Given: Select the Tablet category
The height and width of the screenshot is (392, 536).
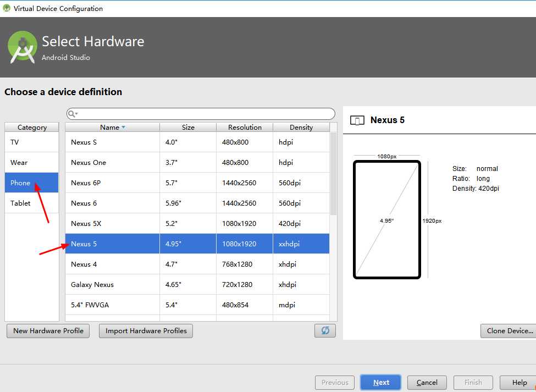Looking at the screenshot, I should (32, 203).
